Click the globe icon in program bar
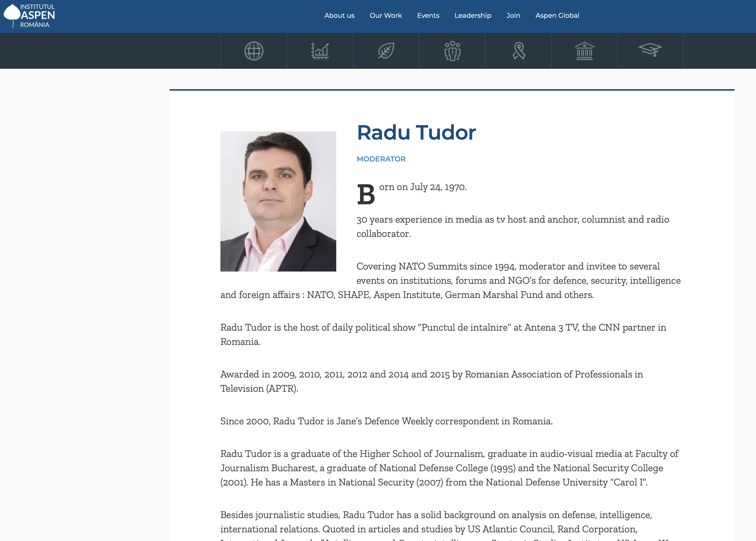The width and height of the screenshot is (756, 541). [254, 51]
